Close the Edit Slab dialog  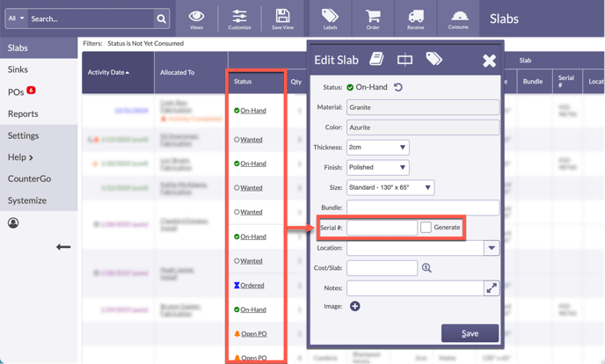489,61
